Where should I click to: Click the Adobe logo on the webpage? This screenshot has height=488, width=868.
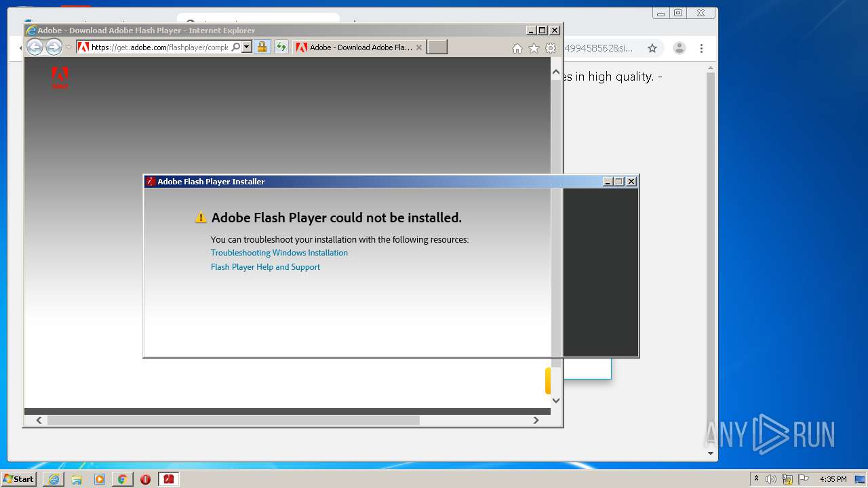(60, 77)
